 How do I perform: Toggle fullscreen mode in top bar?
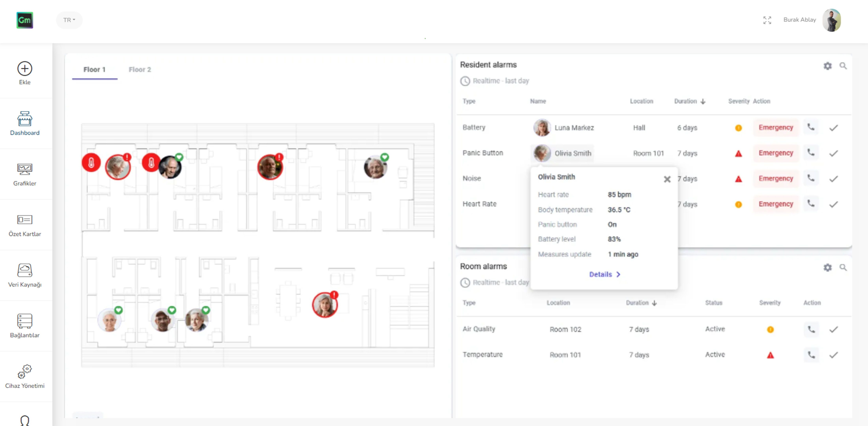(x=767, y=20)
